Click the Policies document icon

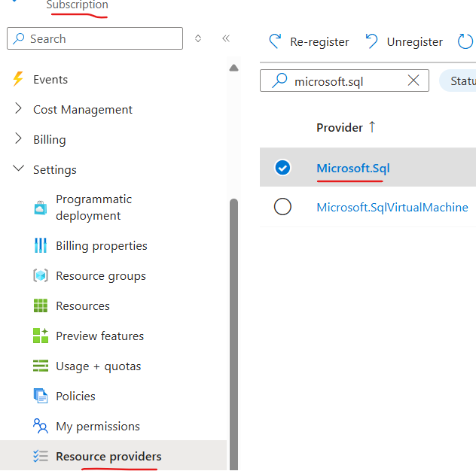(41, 396)
